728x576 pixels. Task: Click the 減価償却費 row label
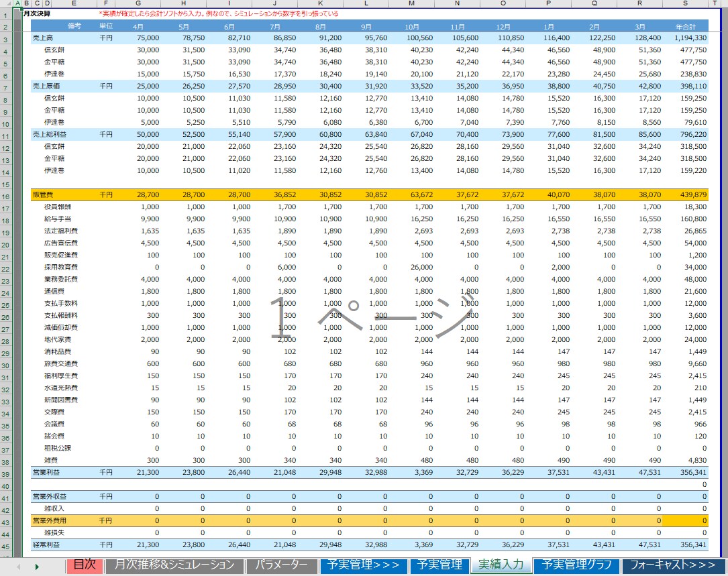(x=61, y=328)
